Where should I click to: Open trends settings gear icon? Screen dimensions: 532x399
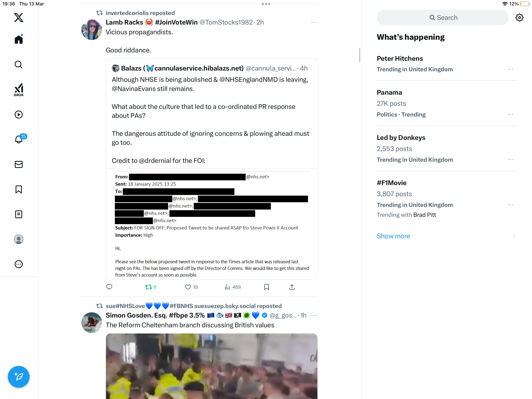click(519, 18)
